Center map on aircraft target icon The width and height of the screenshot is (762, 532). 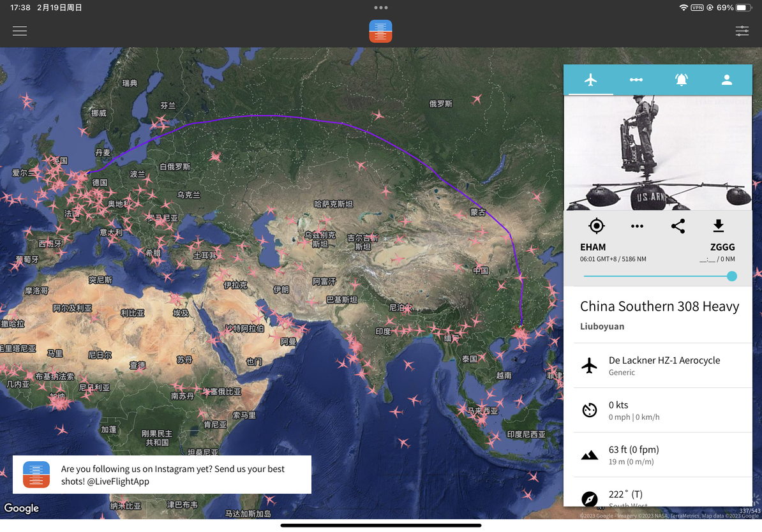(596, 226)
